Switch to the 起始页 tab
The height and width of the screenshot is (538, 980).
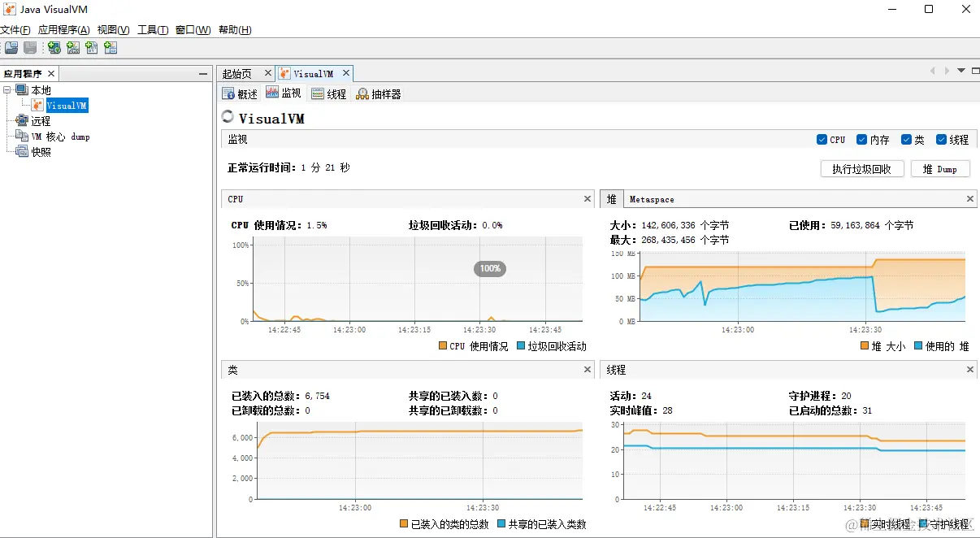pos(236,74)
